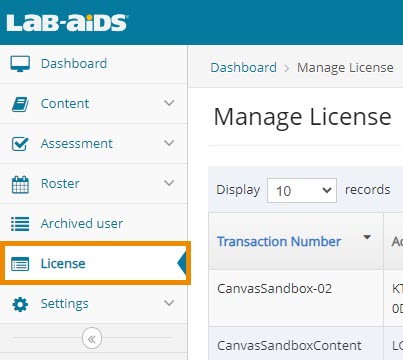Click the Assessment checkmark icon
The width and height of the screenshot is (403, 360).
pyautogui.click(x=20, y=144)
